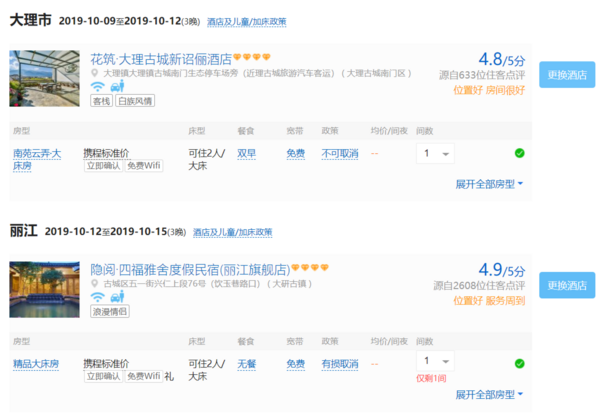Click the 4.9/5分 rating score
The width and height of the screenshot is (600, 419).
[x=502, y=270]
